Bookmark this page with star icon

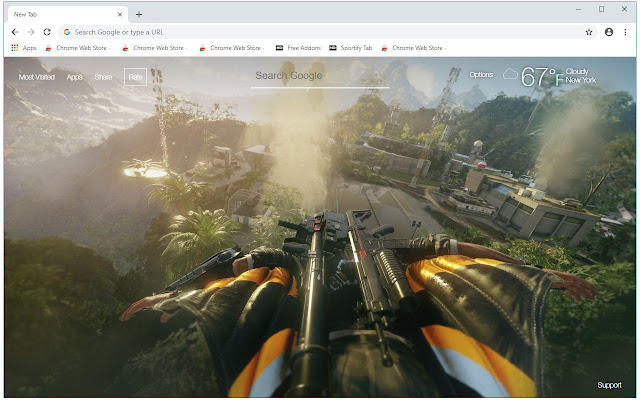point(589,32)
